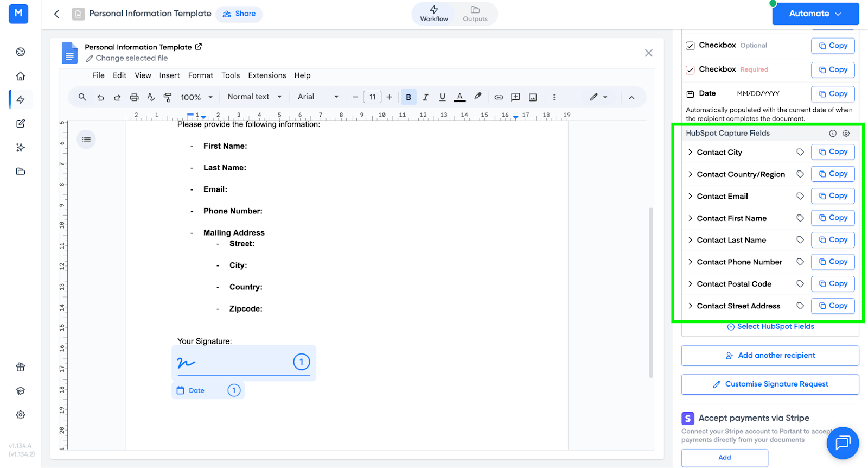The height and width of the screenshot is (468, 868).
Task: Toggle the optional Checkbox field
Action: point(690,46)
